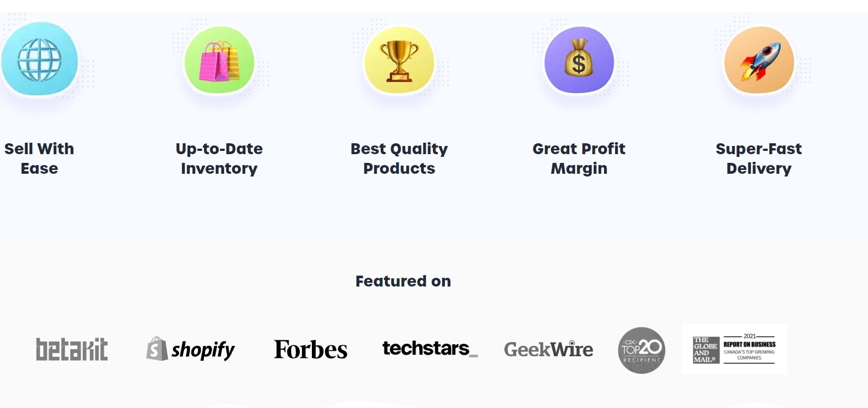The width and height of the screenshot is (868, 408).
Task: Click the Shopify bag icon
Action: click(156, 349)
